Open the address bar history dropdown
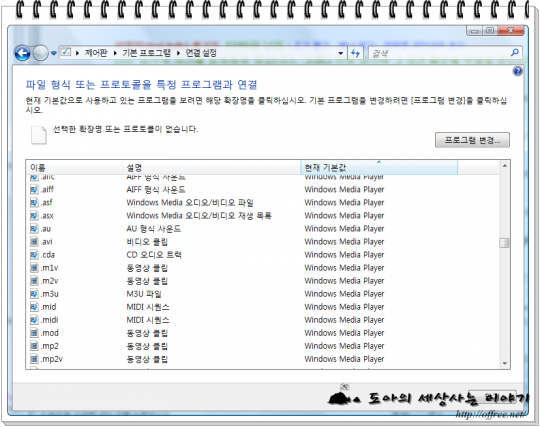The image size is (540, 427). tap(341, 53)
